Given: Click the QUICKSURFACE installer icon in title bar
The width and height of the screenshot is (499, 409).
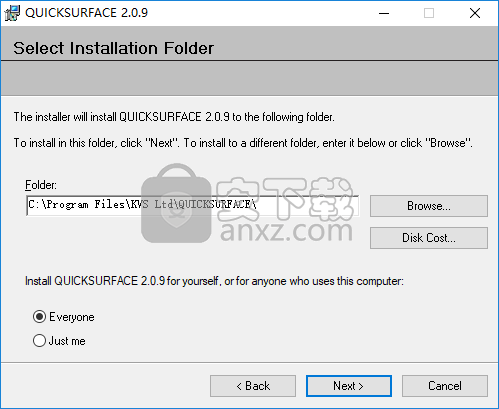Looking at the screenshot, I should 12,13.
